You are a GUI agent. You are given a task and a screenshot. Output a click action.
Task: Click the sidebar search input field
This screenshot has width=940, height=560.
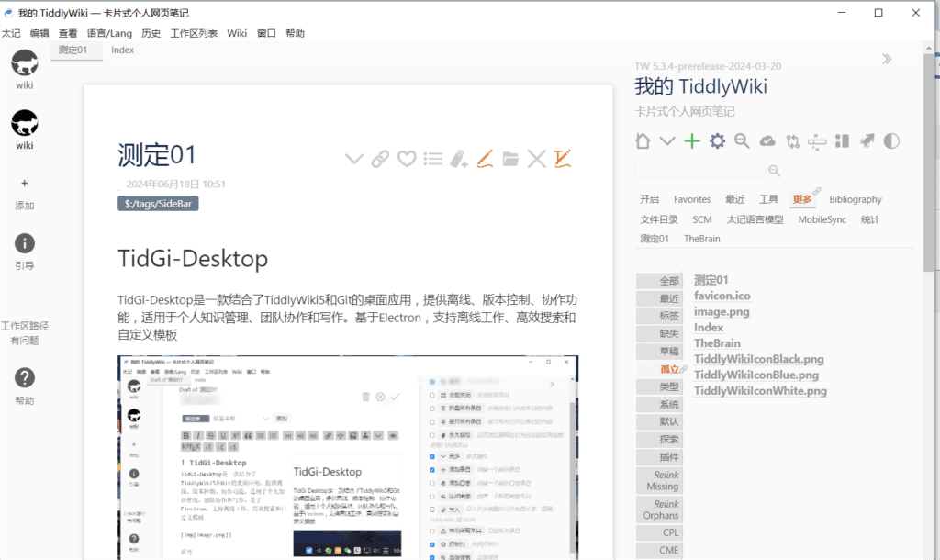pos(700,170)
